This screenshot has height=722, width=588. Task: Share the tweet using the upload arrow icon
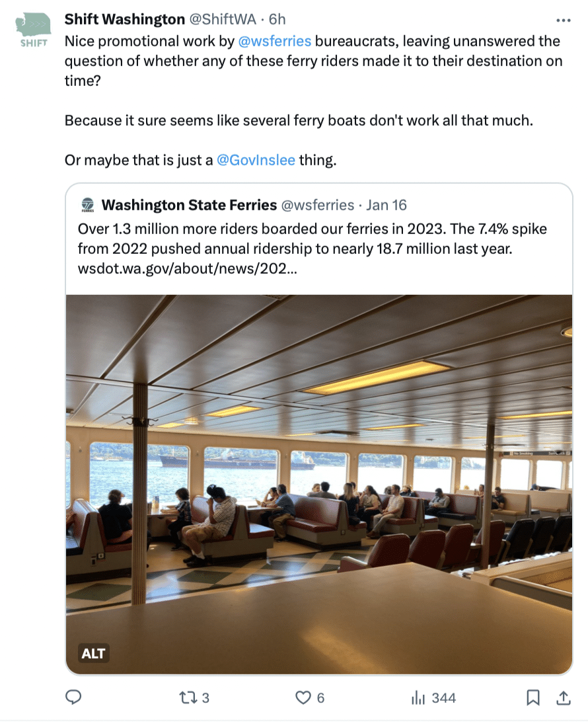click(x=563, y=698)
